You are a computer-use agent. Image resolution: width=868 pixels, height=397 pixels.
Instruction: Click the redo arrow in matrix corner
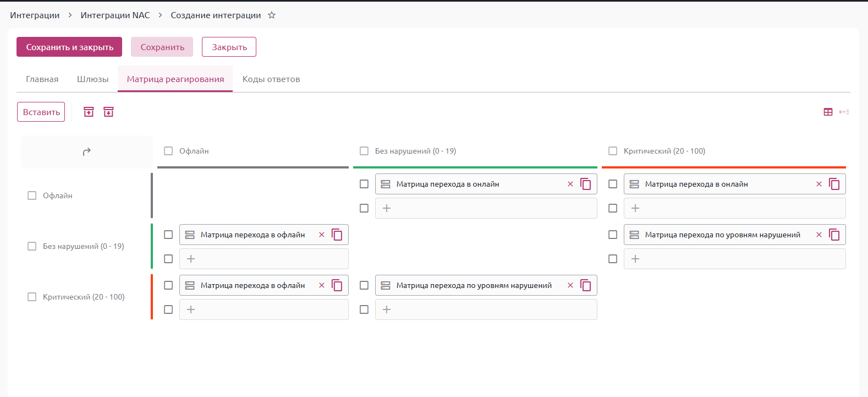(x=86, y=152)
